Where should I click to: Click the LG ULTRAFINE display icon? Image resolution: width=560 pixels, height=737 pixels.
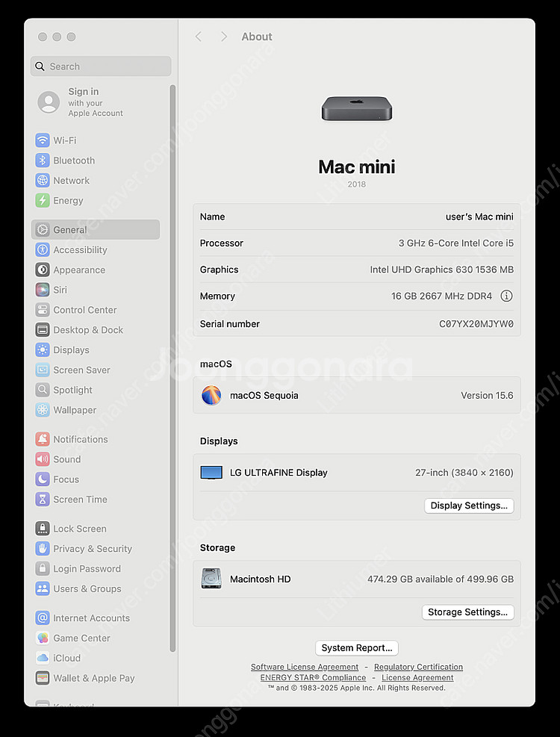(x=211, y=473)
